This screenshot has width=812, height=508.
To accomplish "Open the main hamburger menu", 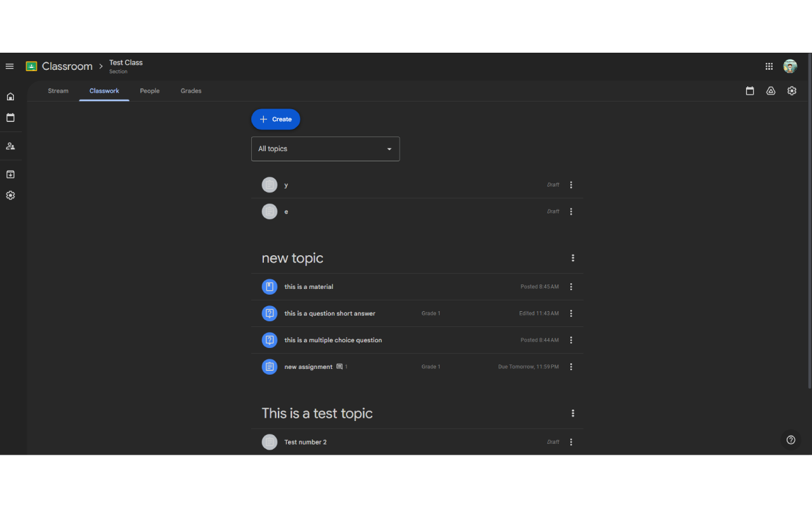I will (x=10, y=66).
